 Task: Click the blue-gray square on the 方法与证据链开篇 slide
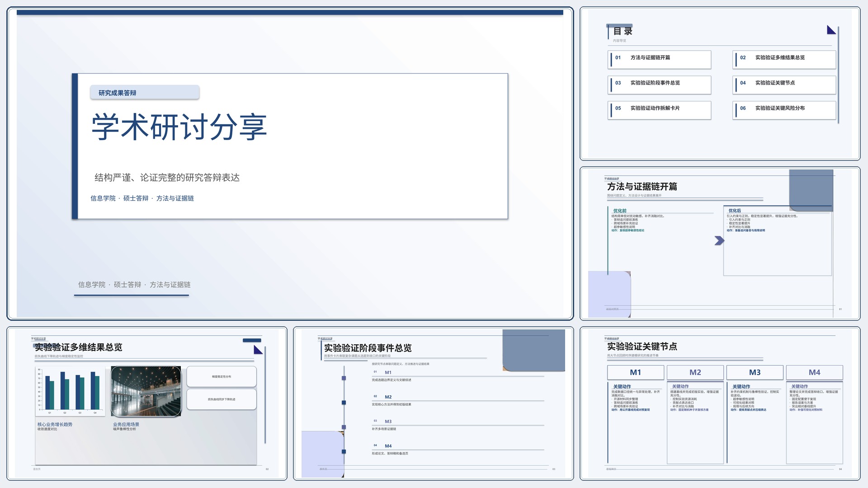pyautogui.click(x=811, y=190)
